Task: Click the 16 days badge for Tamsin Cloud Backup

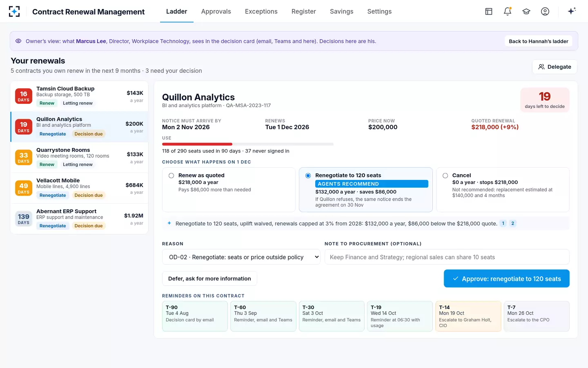Action: pos(24,96)
